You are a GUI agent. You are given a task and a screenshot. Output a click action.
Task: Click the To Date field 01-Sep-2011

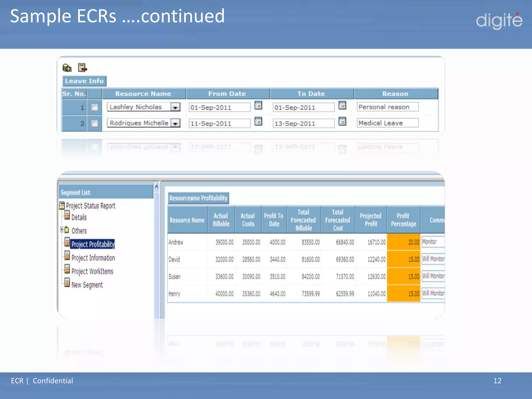click(x=303, y=107)
